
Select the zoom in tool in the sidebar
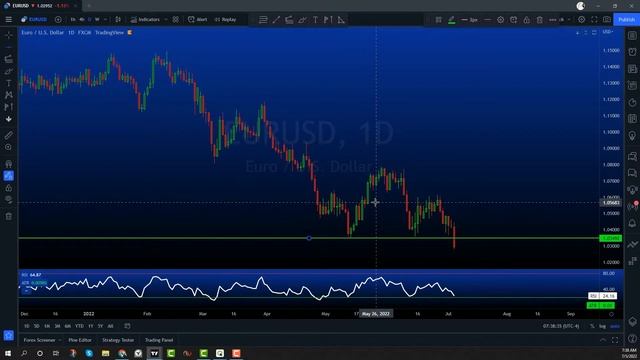[9, 147]
